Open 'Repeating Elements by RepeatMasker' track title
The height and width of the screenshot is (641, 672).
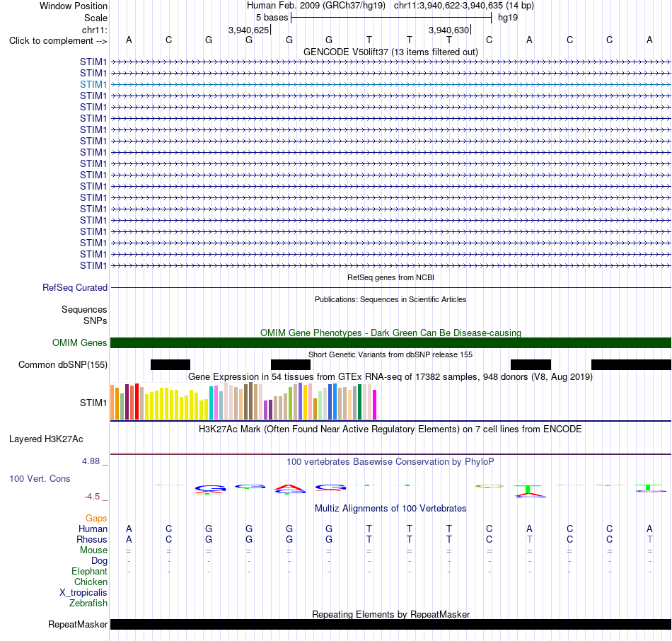tap(390, 614)
